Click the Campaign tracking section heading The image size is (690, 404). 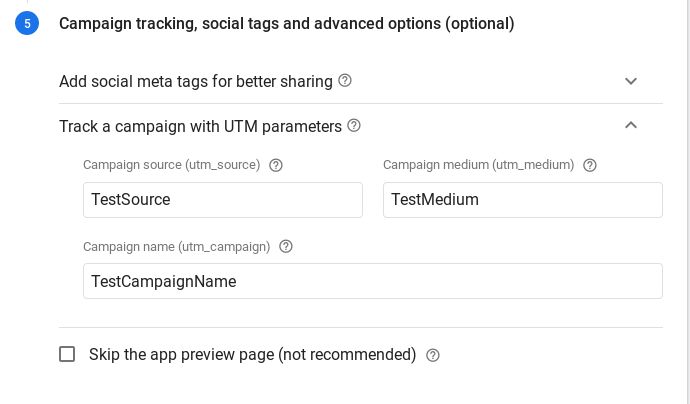point(287,23)
